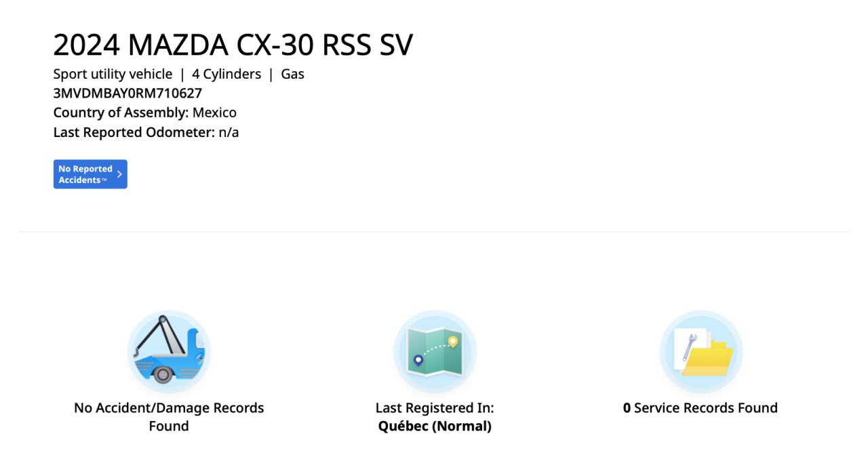Select the 4 Cylinders engine text
The height and width of the screenshot is (457, 868).
(x=226, y=75)
